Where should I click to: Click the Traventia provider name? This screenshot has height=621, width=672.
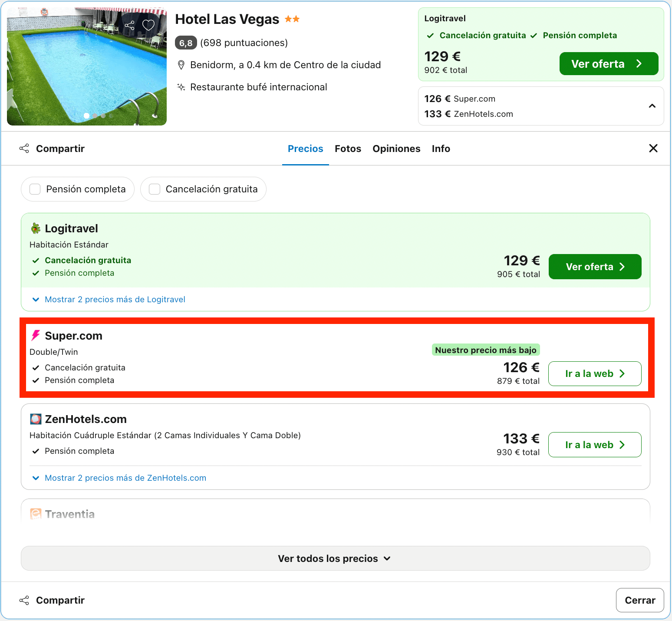click(x=70, y=514)
